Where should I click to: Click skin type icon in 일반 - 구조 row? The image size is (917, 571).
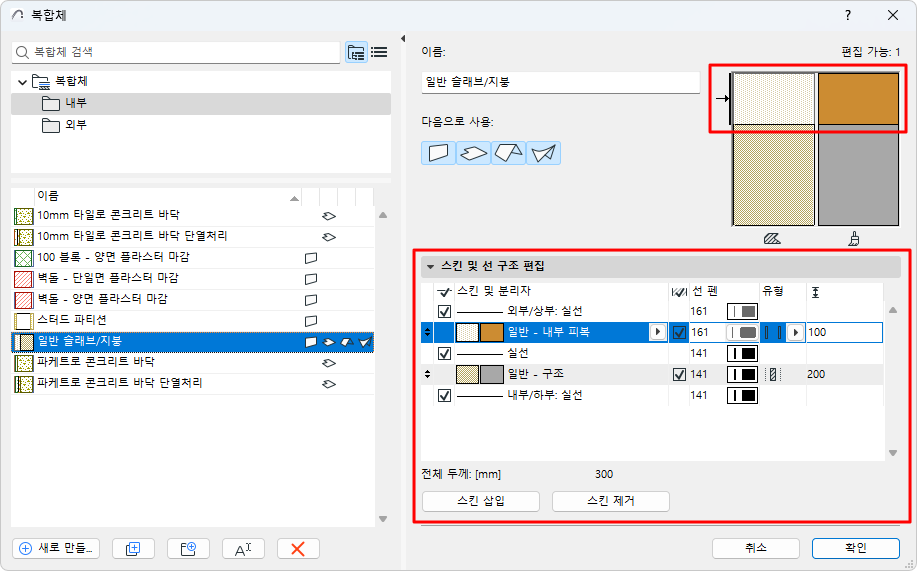(773, 374)
